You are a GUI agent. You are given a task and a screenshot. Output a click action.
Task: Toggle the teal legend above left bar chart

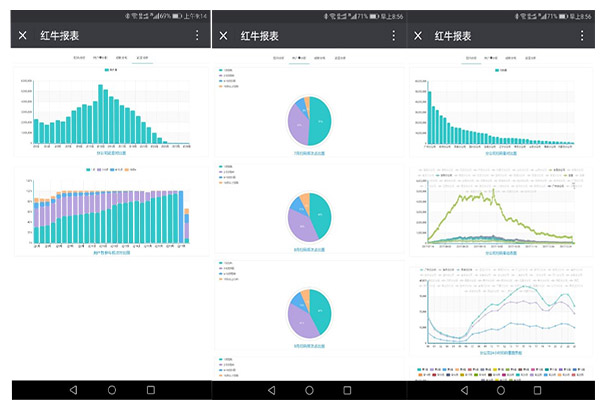(x=109, y=70)
